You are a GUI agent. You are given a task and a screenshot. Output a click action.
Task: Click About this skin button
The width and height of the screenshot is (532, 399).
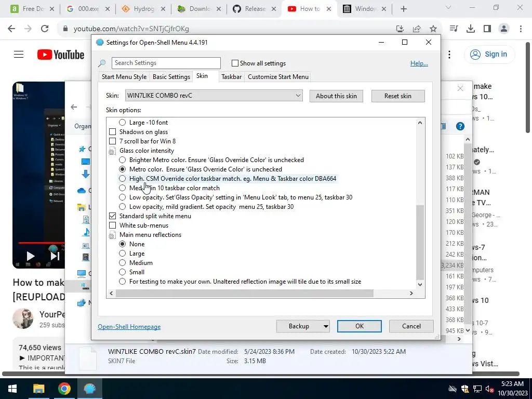(336, 96)
